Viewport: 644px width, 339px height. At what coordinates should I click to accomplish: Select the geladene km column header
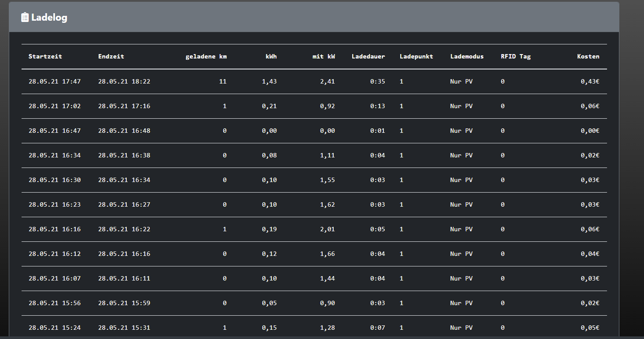tap(206, 56)
